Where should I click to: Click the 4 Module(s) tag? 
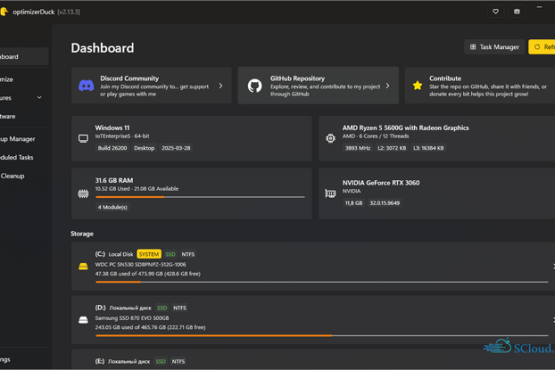113,207
